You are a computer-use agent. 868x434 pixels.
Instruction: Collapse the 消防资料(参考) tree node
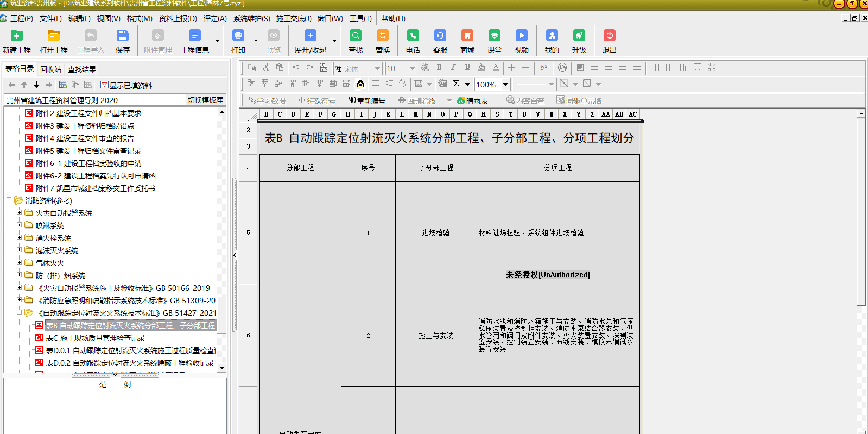click(9, 200)
